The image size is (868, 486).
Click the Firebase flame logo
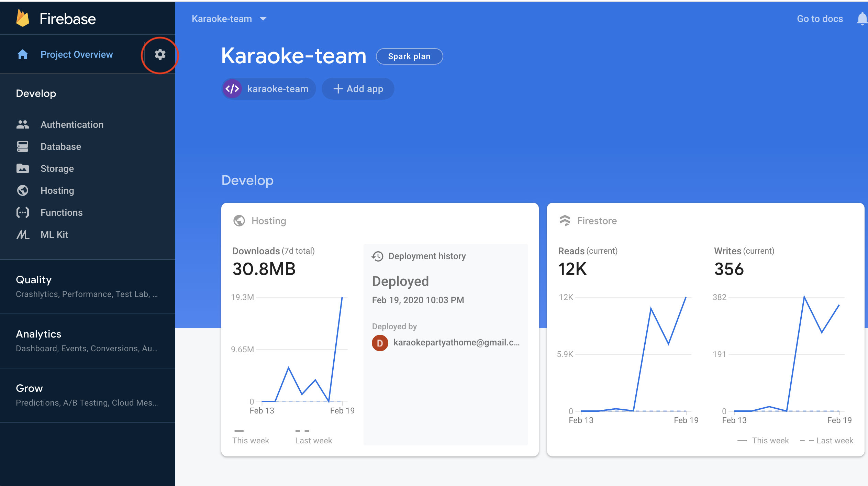[23, 18]
